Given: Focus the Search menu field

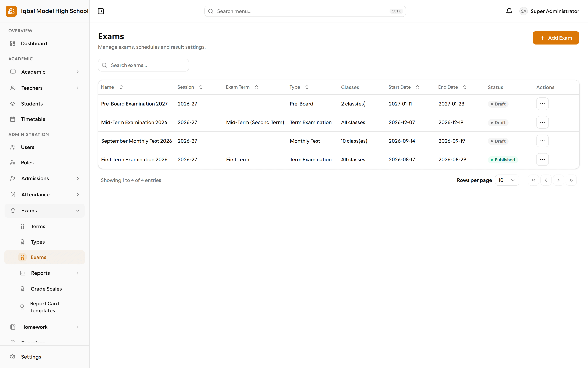Looking at the screenshot, I should click(305, 11).
